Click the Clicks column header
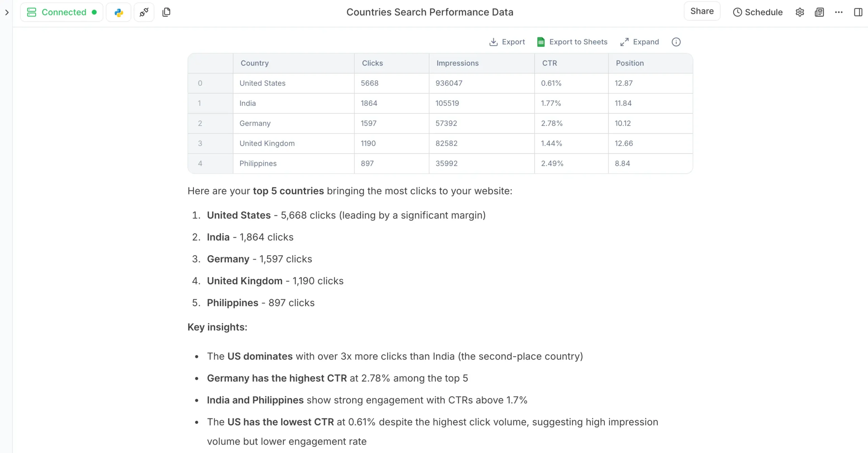Screen dimensions: 868x453 coord(372,63)
